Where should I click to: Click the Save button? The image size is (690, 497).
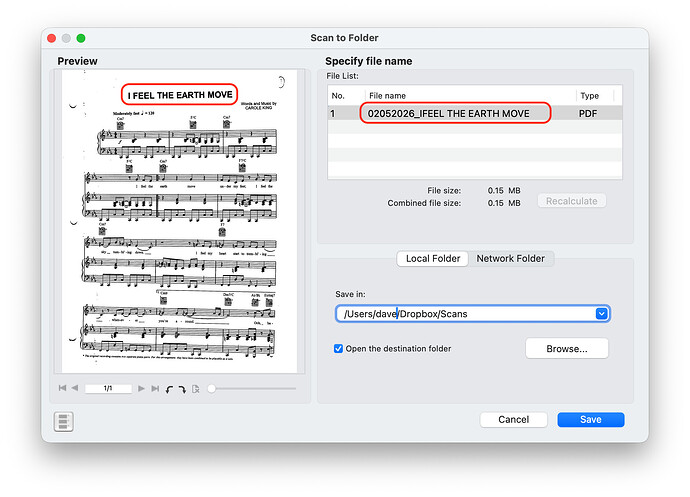pyautogui.click(x=590, y=419)
